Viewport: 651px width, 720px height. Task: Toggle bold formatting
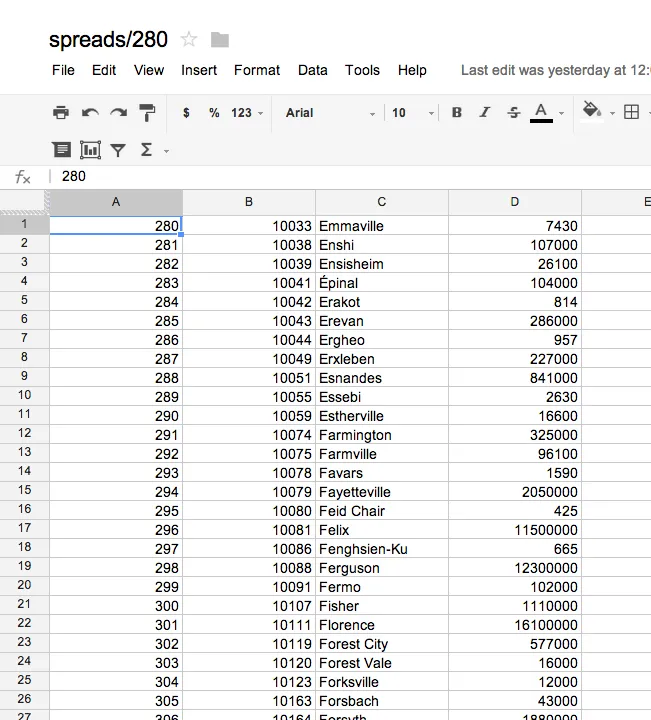coord(456,112)
